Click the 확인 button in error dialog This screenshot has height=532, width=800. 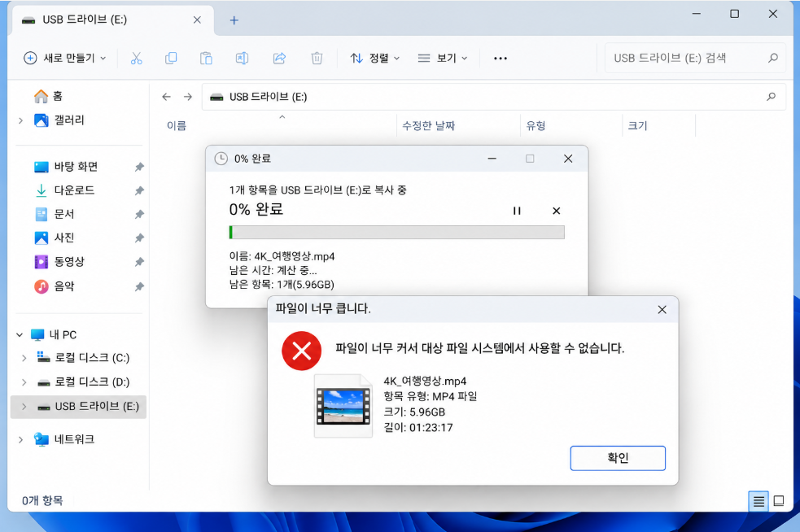click(618, 458)
